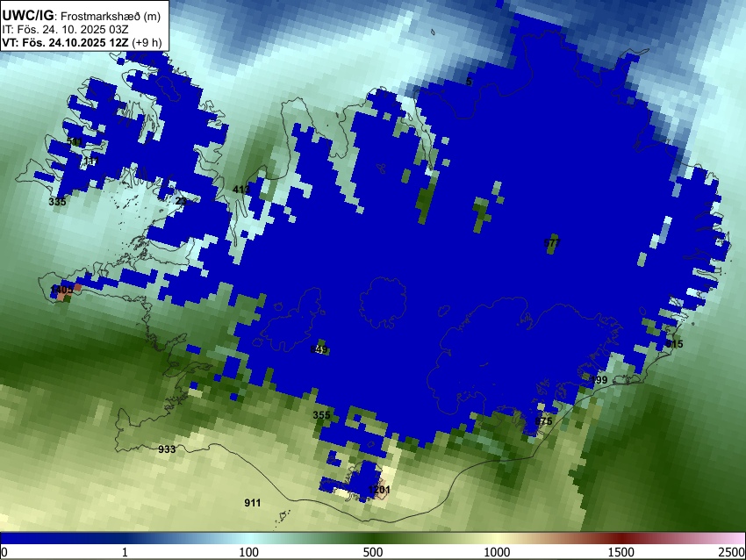This screenshot has width=746, height=560.
Task: Click the legend tick label 2500
Action: tap(733, 552)
